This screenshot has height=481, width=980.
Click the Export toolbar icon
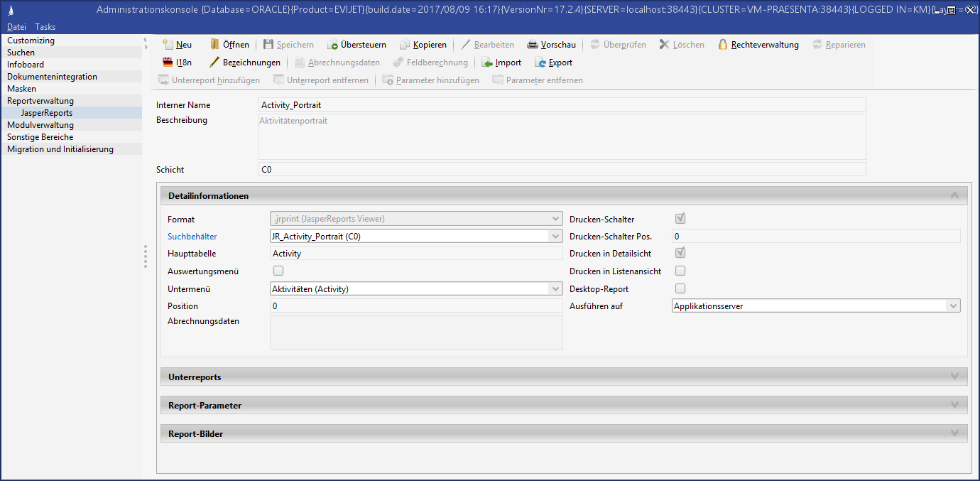(x=540, y=63)
